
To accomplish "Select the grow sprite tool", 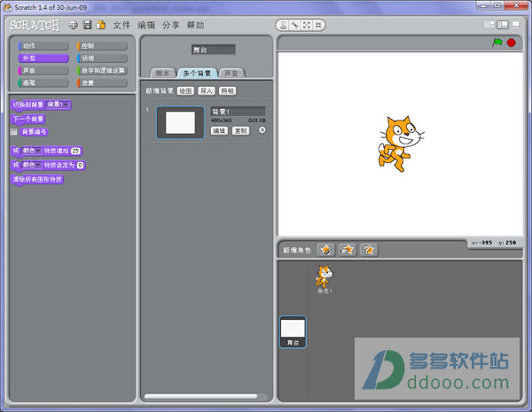I will point(307,25).
